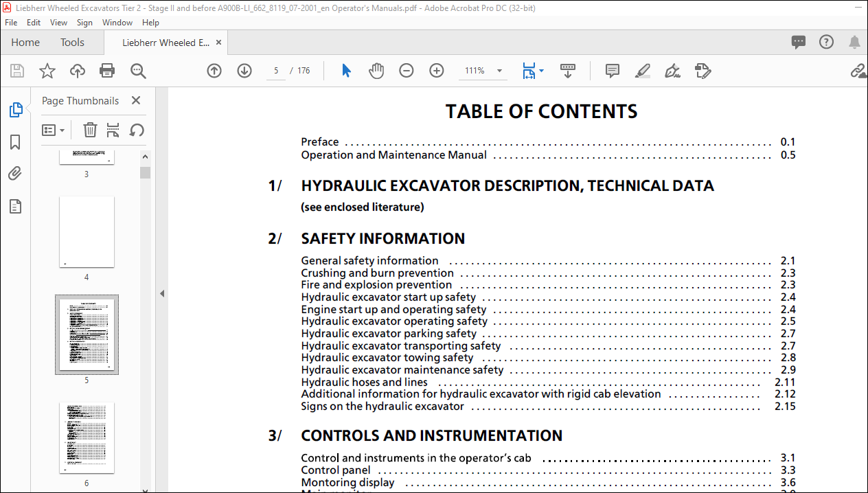
Task: Add a sticky note comment
Action: (x=613, y=71)
